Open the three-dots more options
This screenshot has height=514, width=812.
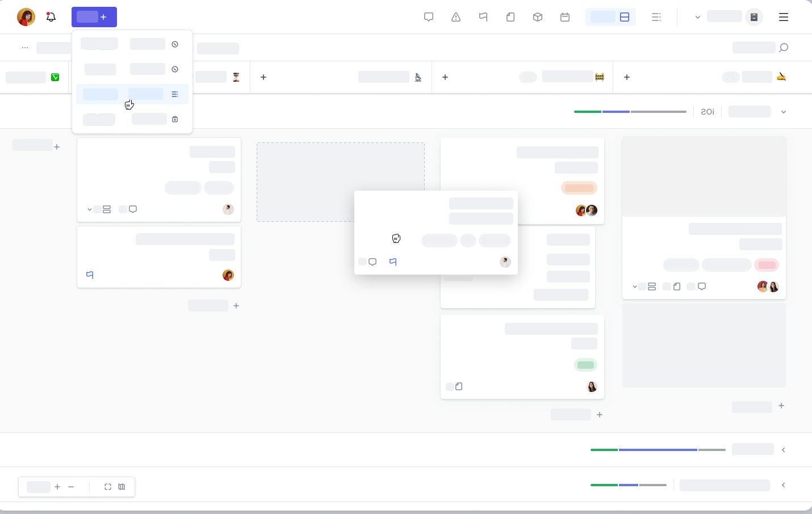click(x=25, y=48)
